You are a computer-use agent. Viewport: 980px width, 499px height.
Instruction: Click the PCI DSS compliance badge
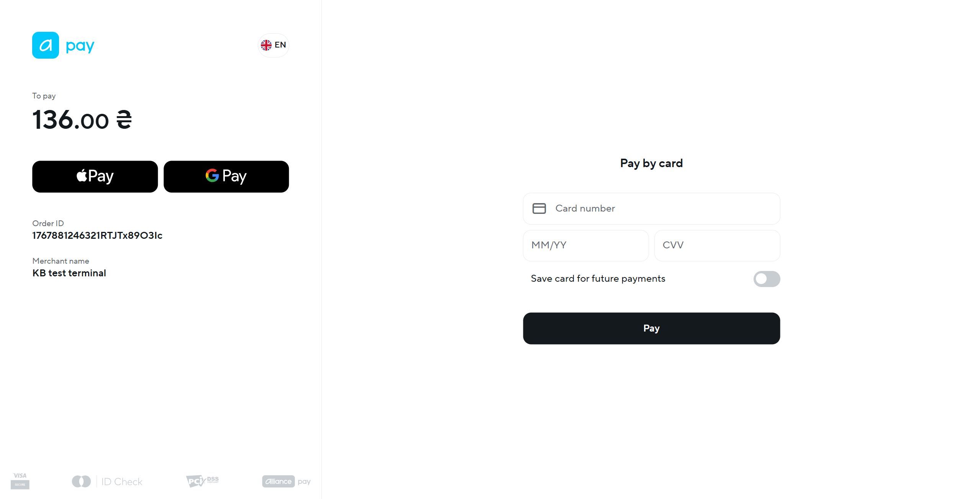point(202,481)
